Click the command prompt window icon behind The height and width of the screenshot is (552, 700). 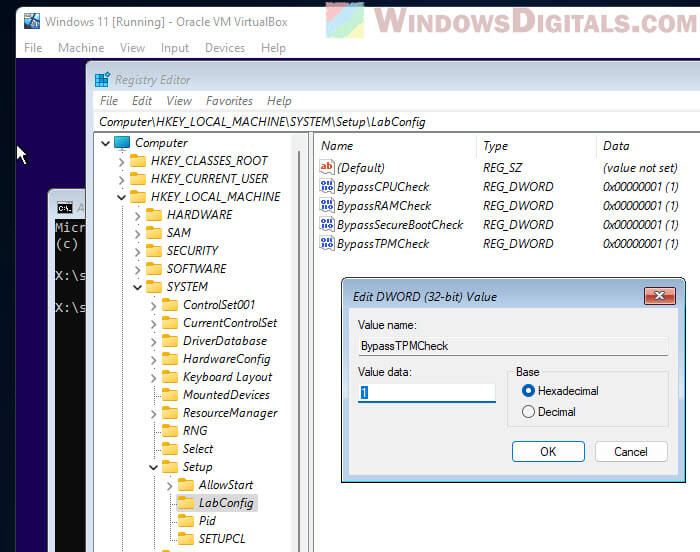tap(65, 208)
